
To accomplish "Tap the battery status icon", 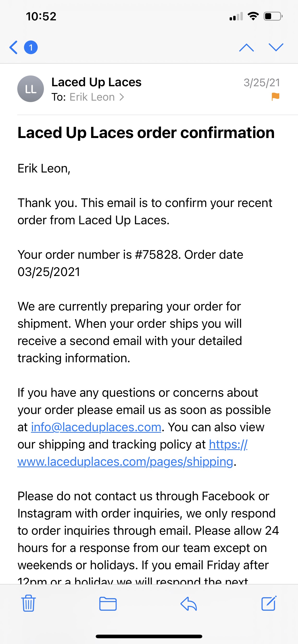I will click(x=273, y=17).
